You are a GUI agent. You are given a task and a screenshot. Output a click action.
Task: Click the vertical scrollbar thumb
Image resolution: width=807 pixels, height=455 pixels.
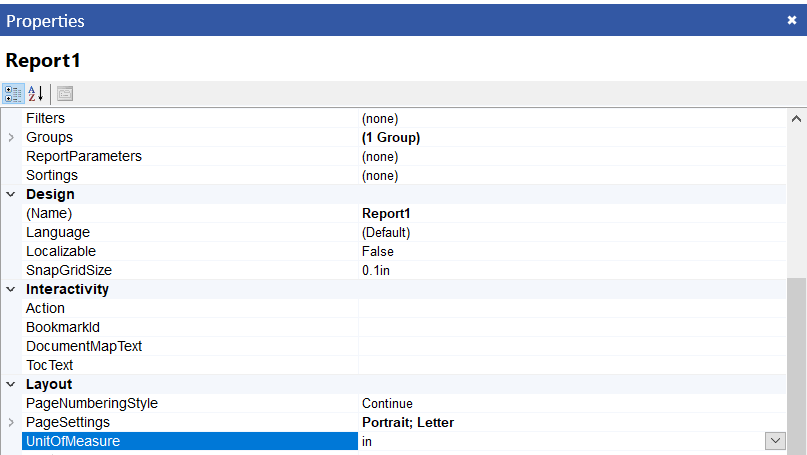click(796, 365)
